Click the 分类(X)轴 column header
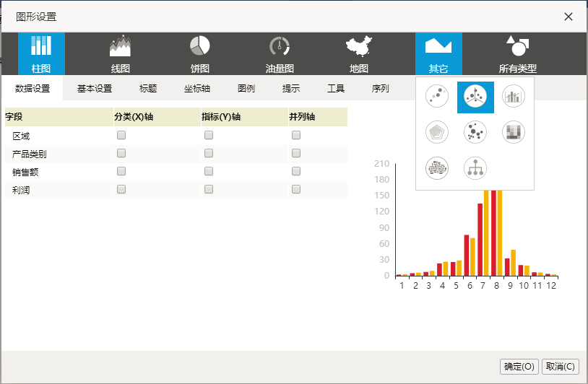Screen dimensions: 588x384 (x=157, y=117)
